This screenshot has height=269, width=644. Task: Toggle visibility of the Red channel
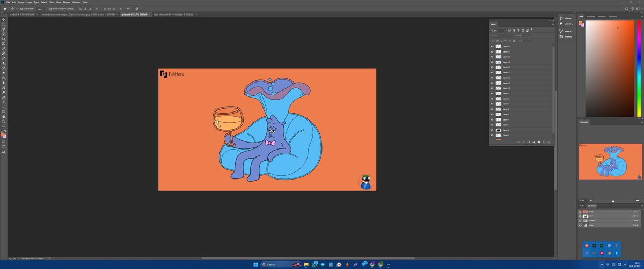[x=580, y=216]
